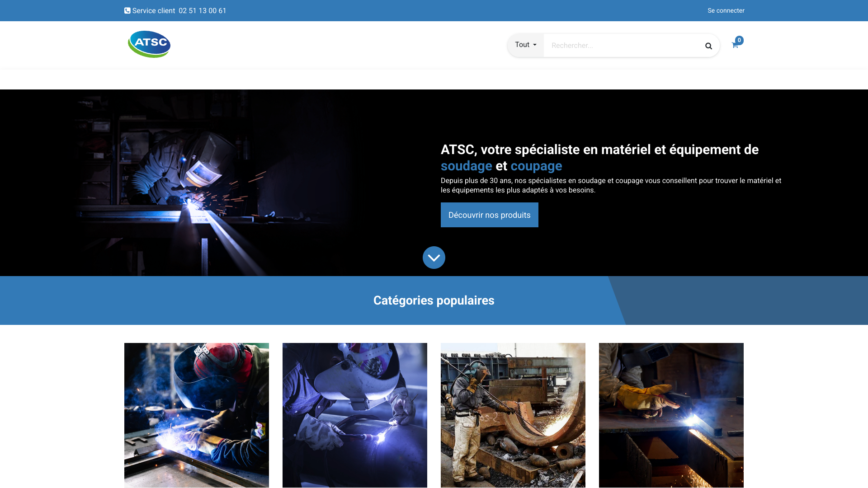
Task: Open the shopping cart icon
Action: tap(735, 45)
